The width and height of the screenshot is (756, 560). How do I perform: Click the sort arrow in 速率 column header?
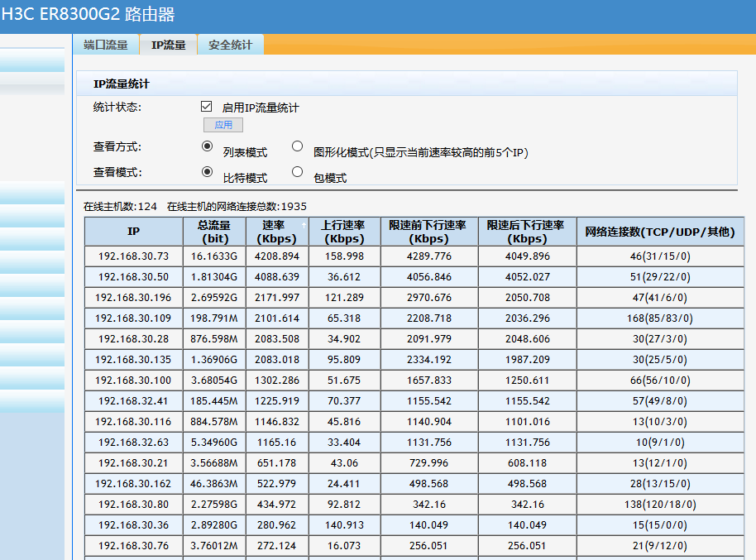pos(303,225)
